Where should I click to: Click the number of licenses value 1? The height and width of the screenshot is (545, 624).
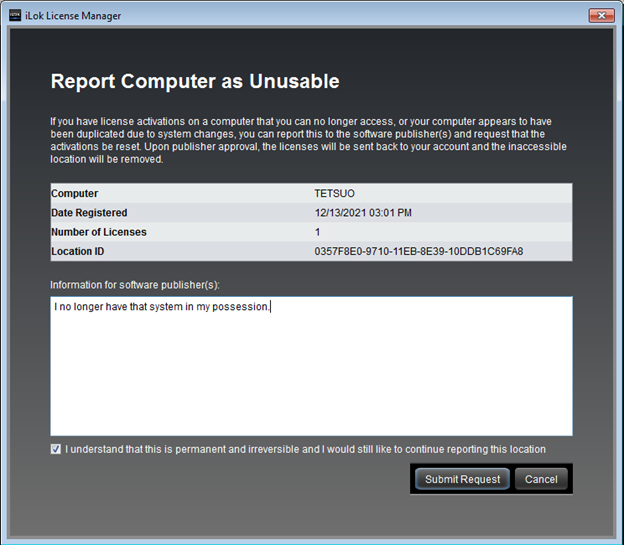point(317,232)
